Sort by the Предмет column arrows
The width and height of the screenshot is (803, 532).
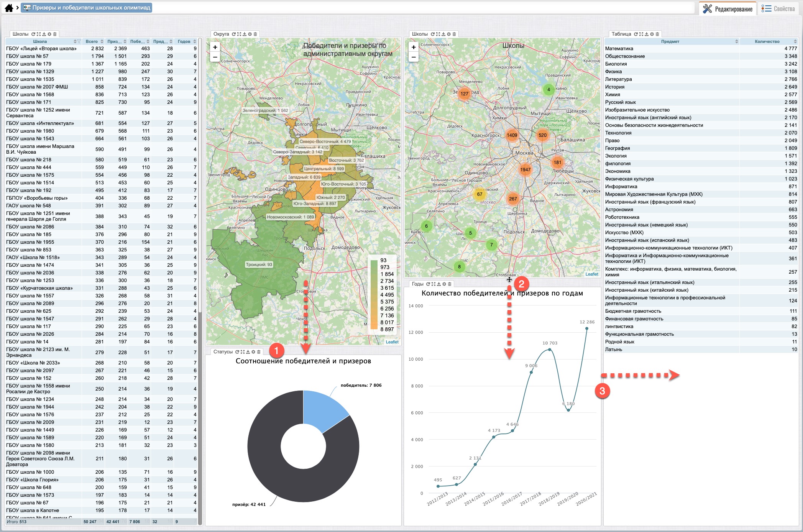pos(736,41)
